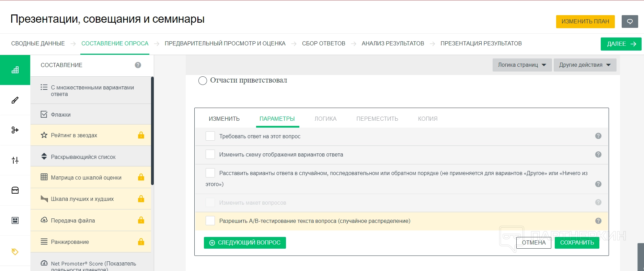Switch to the ЛОГИКА tab
This screenshot has width=644, height=271.
tap(325, 119)
